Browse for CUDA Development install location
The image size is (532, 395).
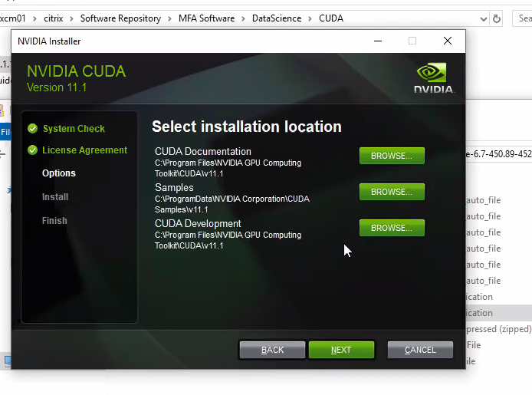click(x=392, y=228)
